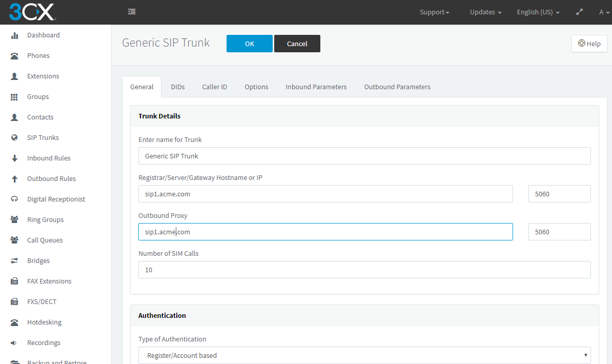Focus the Enter name for Trunk field
Screen dimensions: 612x364
364,156
